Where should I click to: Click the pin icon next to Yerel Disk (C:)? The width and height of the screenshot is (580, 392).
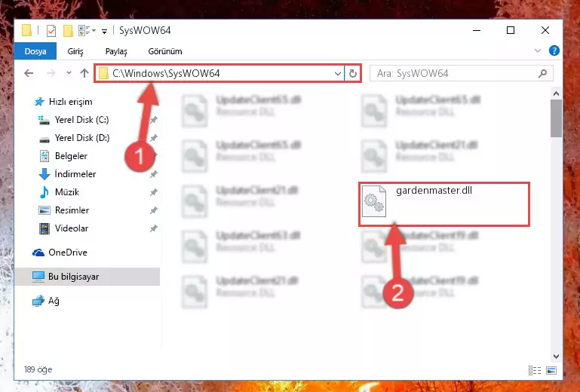pyautogui.click(x=153, y=120)
